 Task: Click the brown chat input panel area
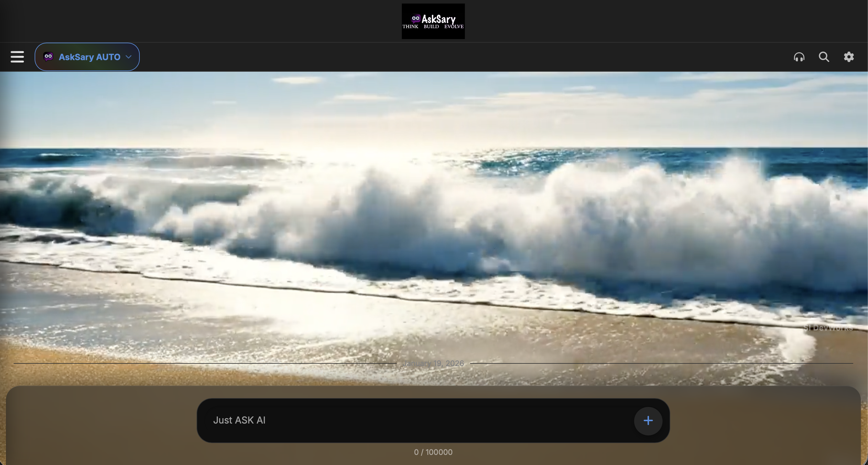coord(101,425)
